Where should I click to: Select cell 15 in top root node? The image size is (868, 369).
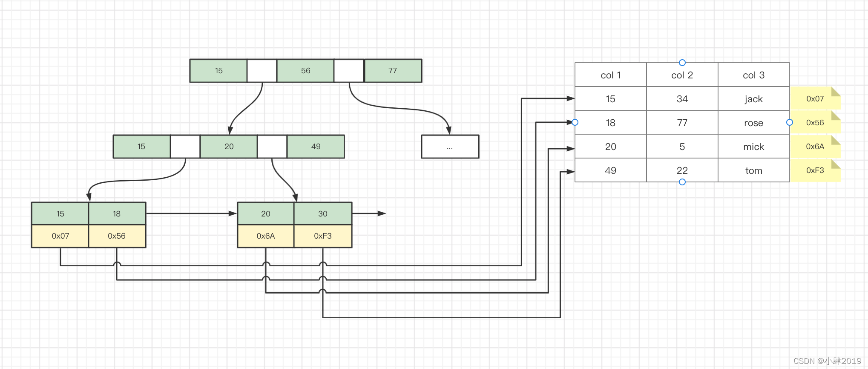(218, 71)
